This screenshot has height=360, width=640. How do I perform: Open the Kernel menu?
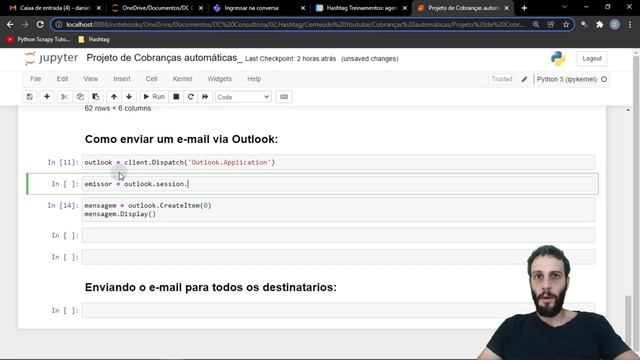coord(182,79)
